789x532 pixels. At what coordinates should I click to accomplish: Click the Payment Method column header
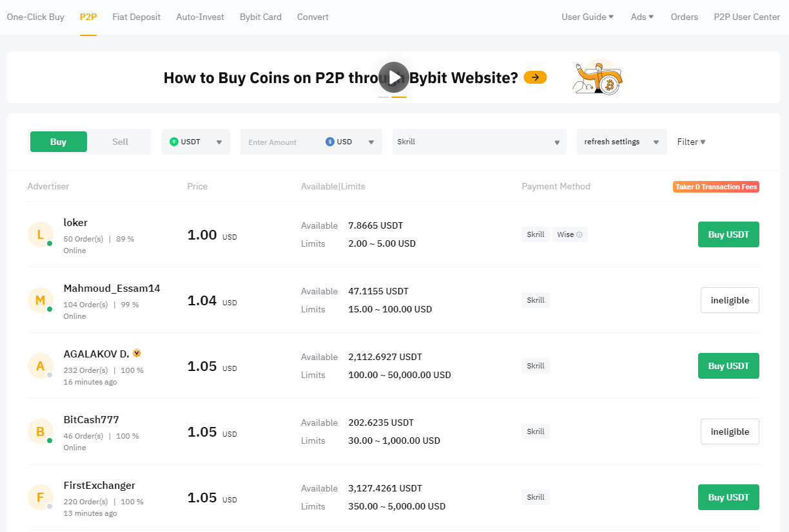556,187
